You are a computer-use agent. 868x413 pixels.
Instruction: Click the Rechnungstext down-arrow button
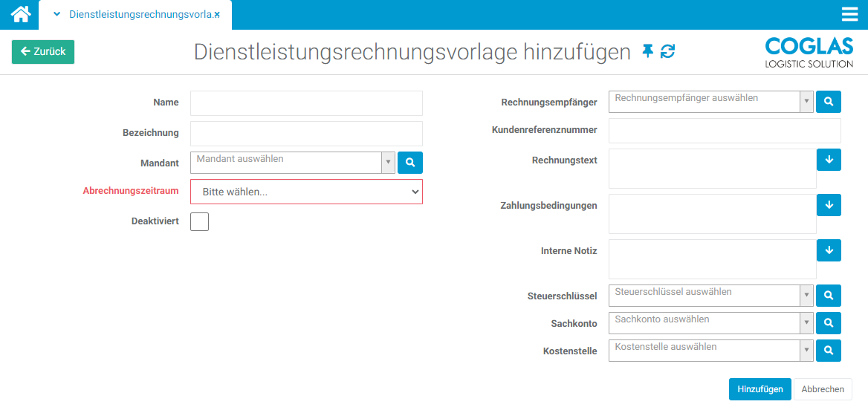coord(828,160)
